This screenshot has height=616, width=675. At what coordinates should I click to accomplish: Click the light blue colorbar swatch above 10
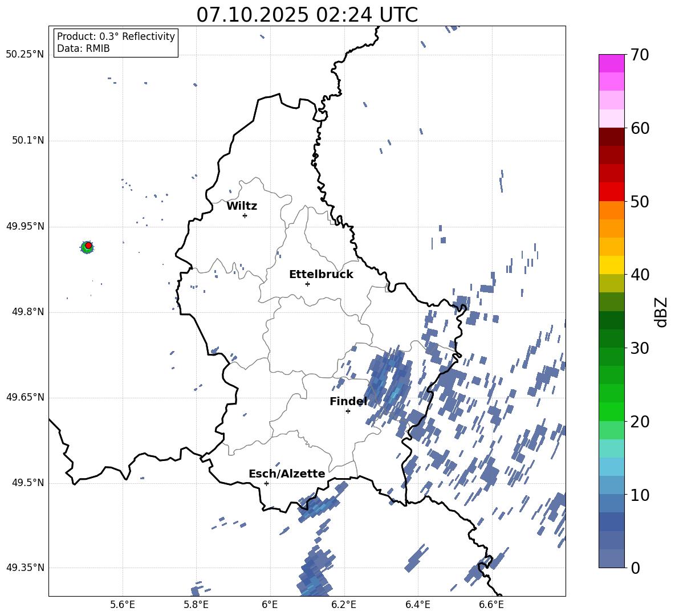point(611,485)
